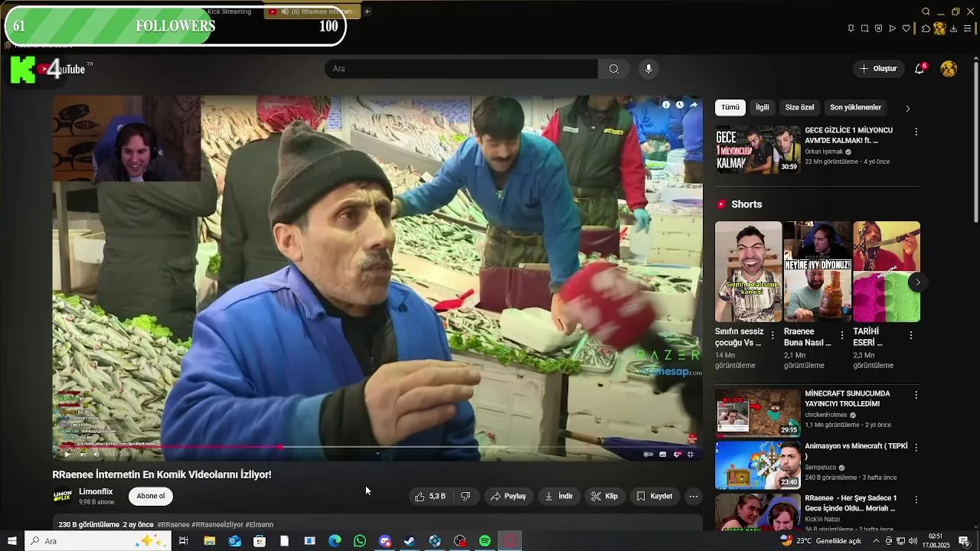Screen dimensions: 980x551
Task: Click the #RRaenee hashtag link
Action: coord(173,525)
